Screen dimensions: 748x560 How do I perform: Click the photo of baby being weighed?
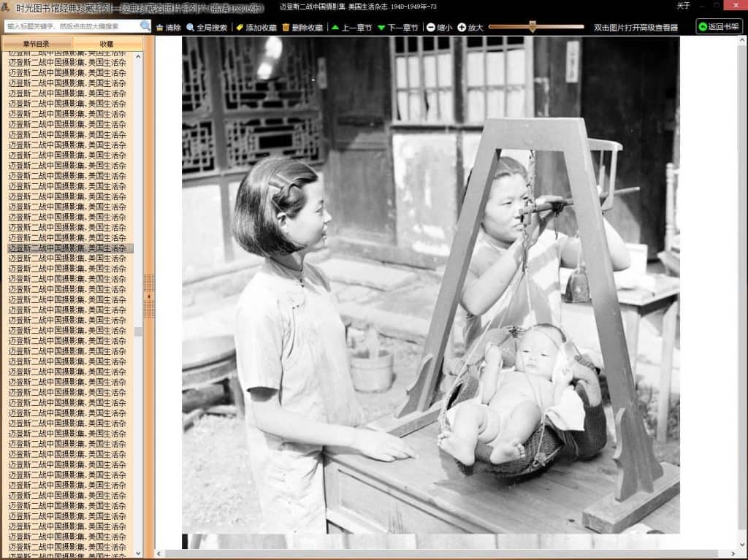pyautogui.click(x=430, y=285)
